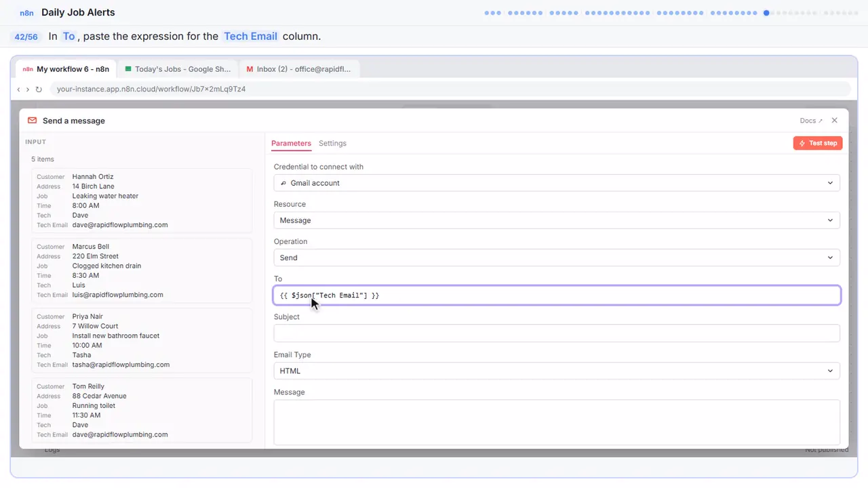Select customer name "Priya Nair"
868x488 pixels.
[88, 317]
